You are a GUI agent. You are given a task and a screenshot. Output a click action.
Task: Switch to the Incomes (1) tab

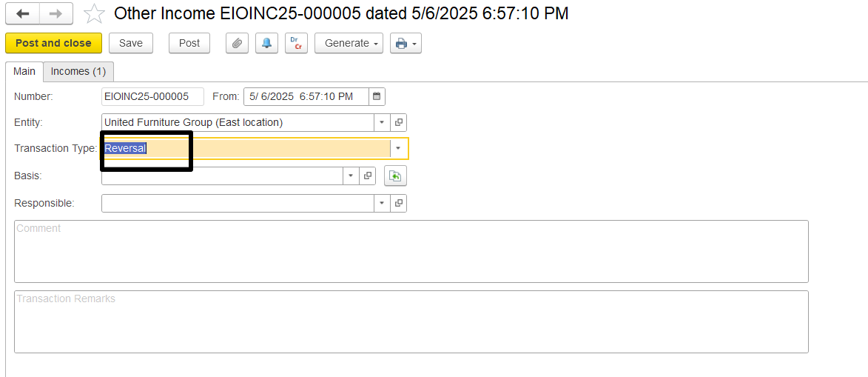78,72
